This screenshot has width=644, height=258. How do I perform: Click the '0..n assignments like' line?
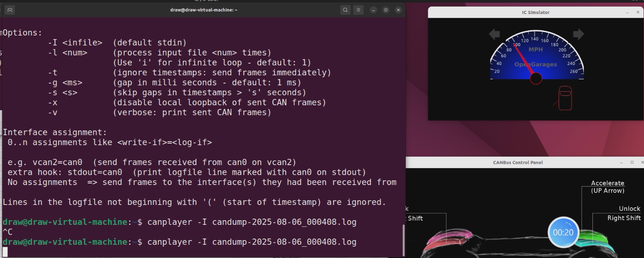point(110,142)
